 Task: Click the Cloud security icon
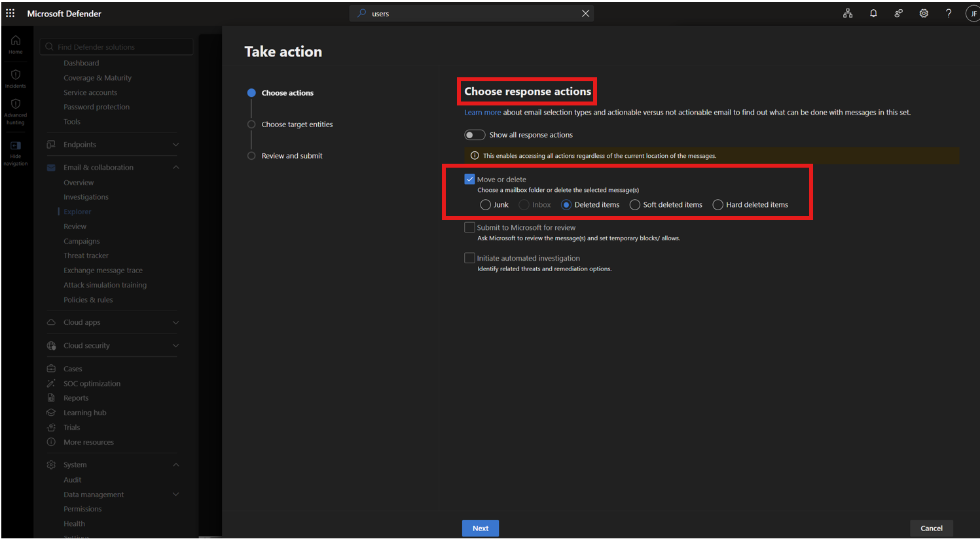51,346
